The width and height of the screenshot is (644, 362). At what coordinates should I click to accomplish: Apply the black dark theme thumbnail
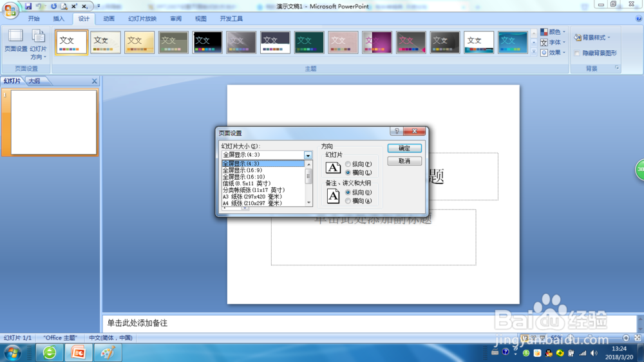pos(207,43)
